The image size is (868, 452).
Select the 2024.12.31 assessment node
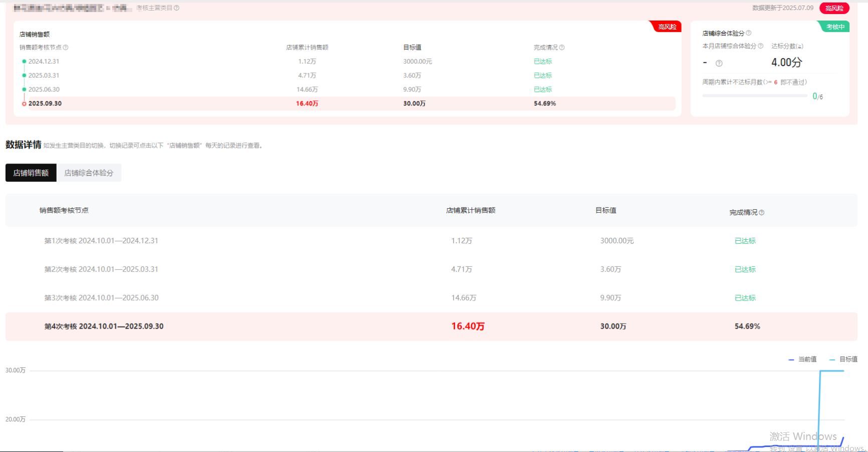[x=44, y=62]
